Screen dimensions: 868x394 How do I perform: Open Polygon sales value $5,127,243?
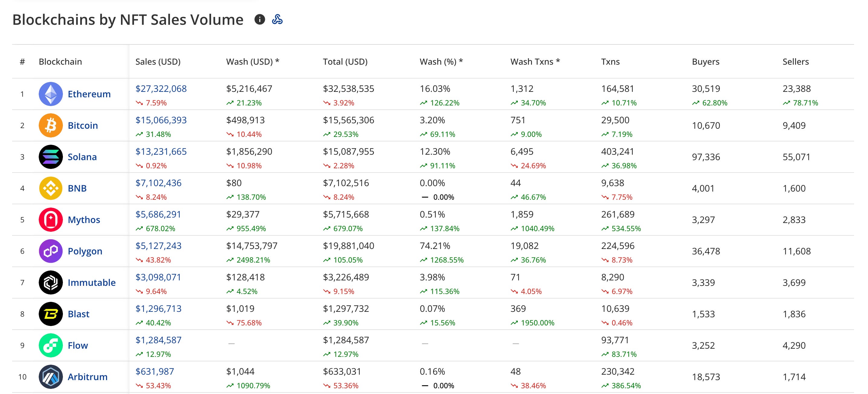pos(158,246)
